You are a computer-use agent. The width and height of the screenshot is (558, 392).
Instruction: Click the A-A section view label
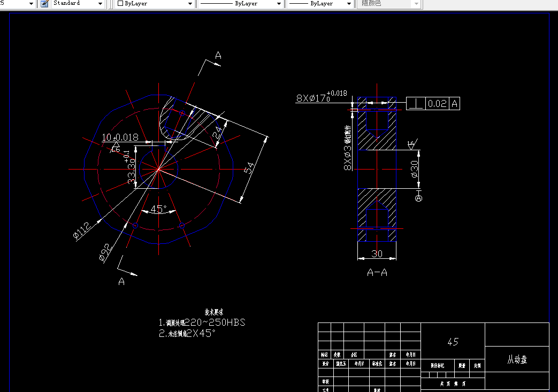(x=377, y=273)
